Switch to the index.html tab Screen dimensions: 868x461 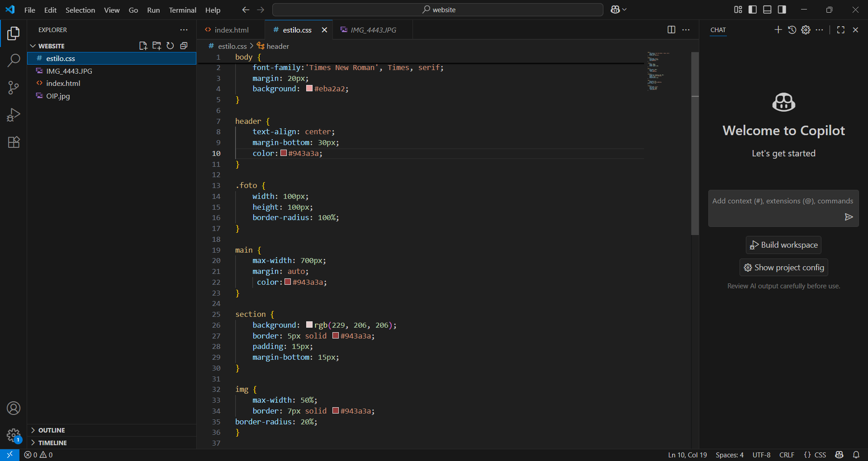click(231, 30)
